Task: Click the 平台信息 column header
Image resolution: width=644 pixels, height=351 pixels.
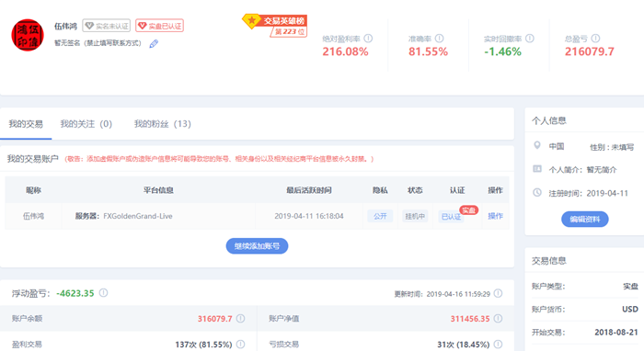Action: point(158,190)
